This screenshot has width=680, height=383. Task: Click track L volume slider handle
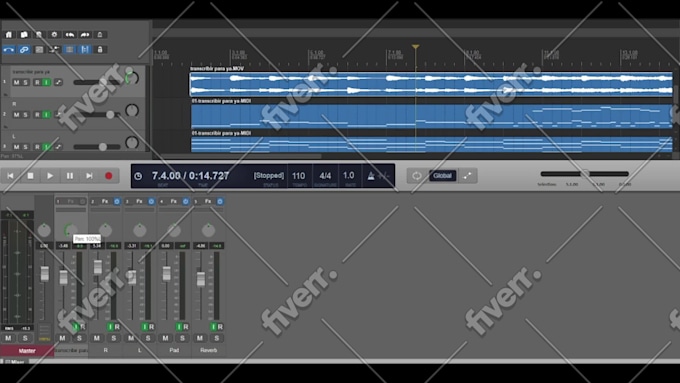point(103,147)
